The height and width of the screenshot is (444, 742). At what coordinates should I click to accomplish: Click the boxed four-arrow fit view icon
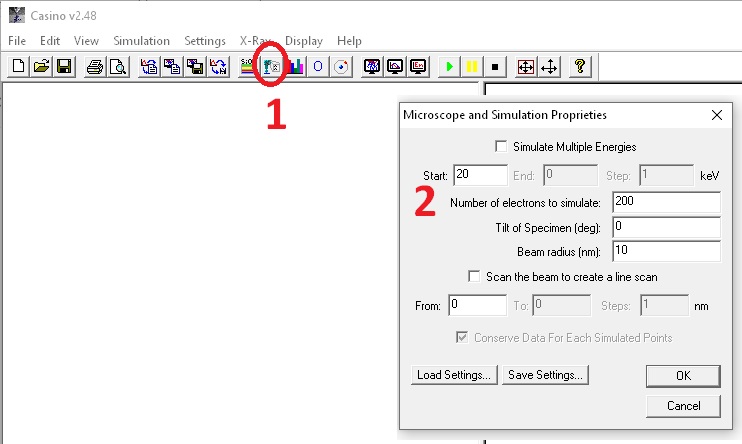coord(526,66)
